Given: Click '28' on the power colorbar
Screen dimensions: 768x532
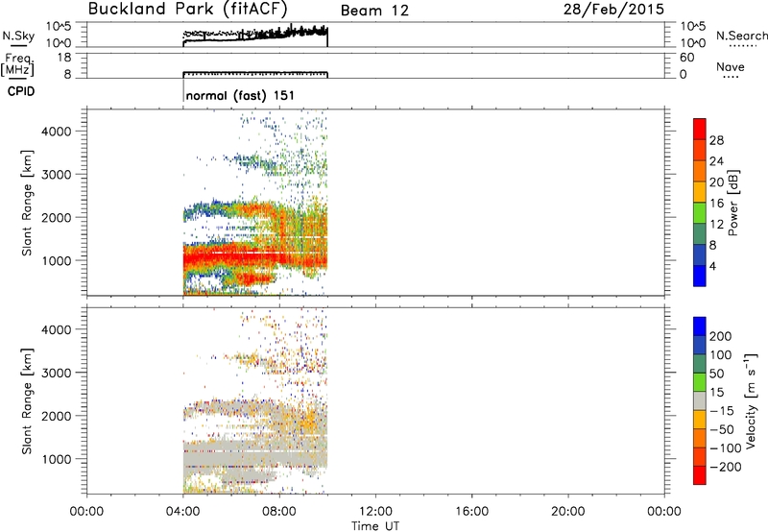Looking at the screenshot, I should tap(716, 140).
